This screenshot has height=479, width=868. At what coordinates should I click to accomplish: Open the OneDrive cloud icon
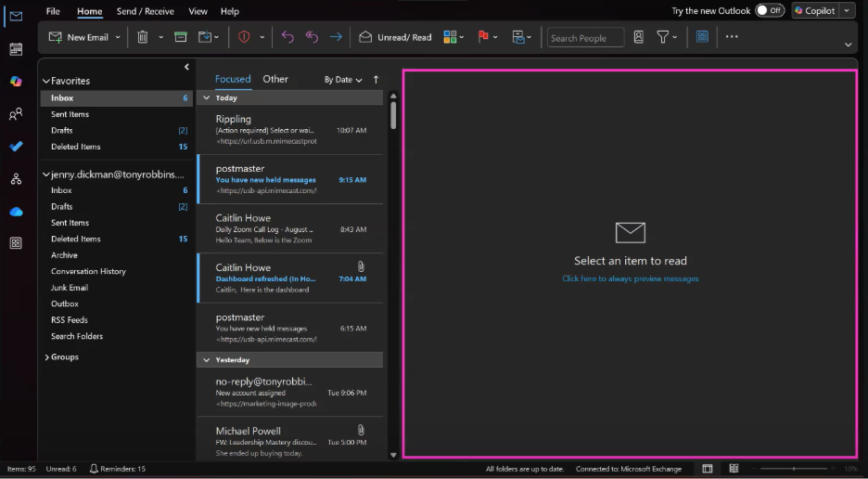coord(16,212)
